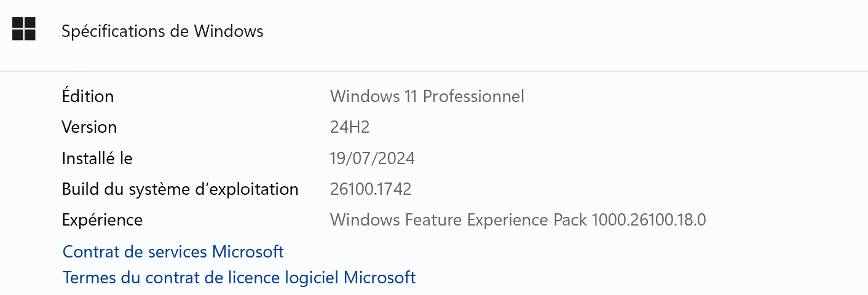Click 1000.26100.18.0 pack version number

tap(649, 220)
